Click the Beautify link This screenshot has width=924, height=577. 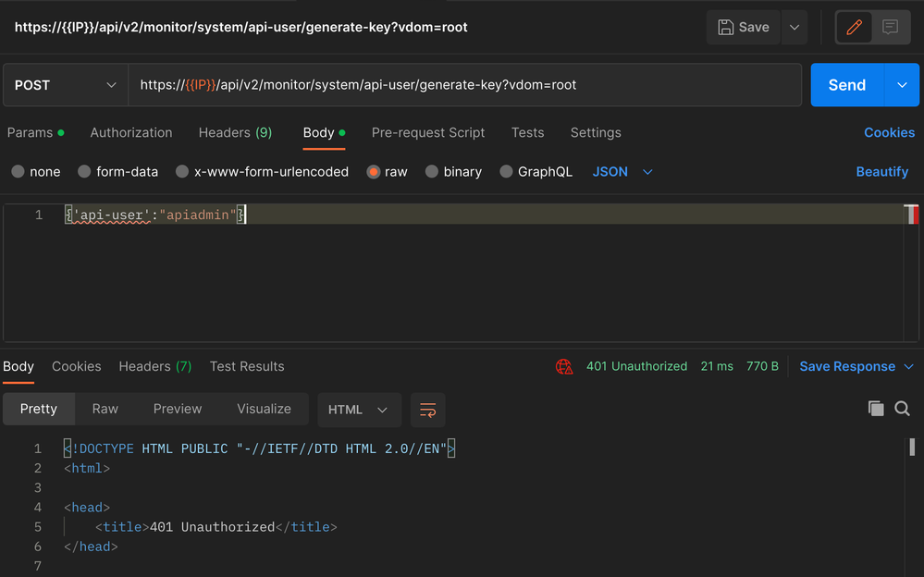(x=881, y=172)
